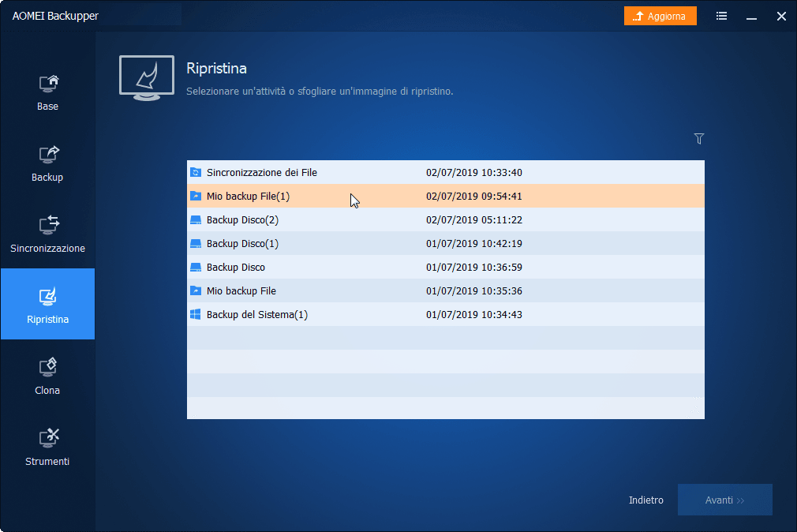Click the disk icon of Backup Disco(1)
The height and width of the screenshot is (532, 797).
[196, 243]
